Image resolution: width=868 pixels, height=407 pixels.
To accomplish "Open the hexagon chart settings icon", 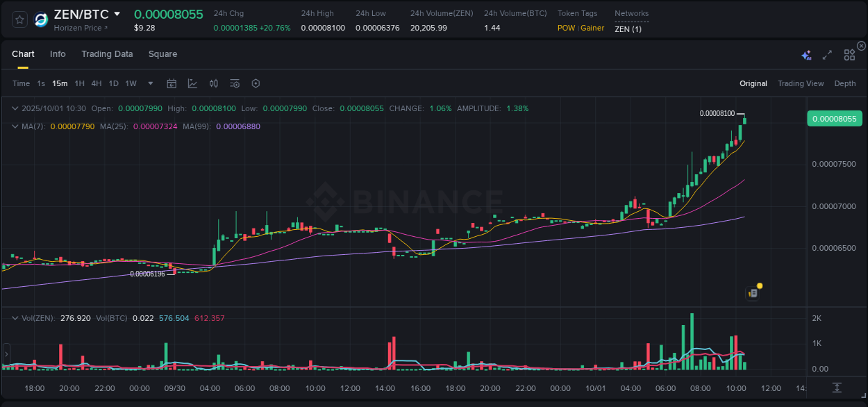I will (x=256, y=83).
